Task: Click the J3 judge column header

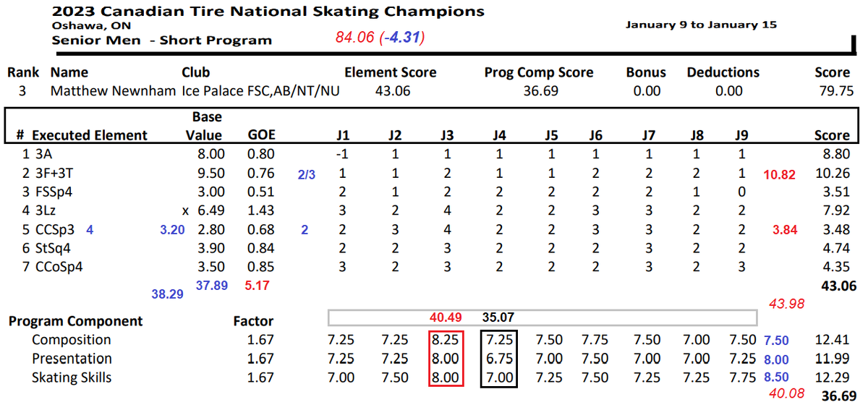Action: tap(447, 135)
